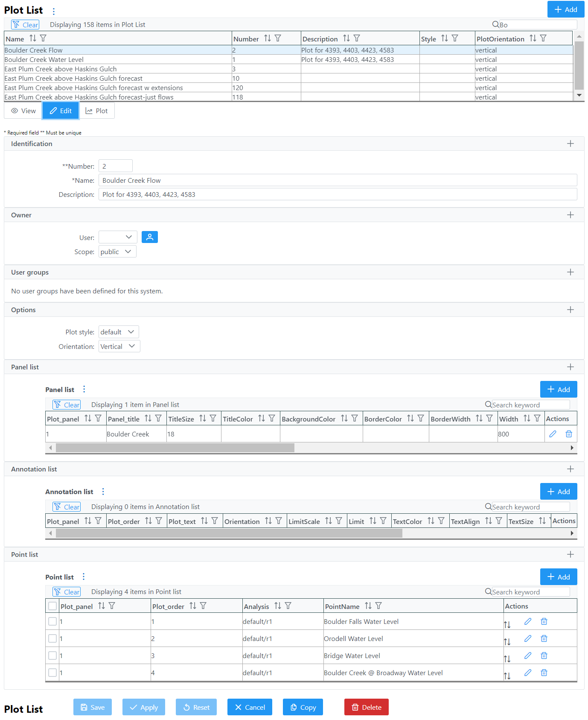This screenshot has width=588, height=720.
Task: Select the Bridge Water Level row checkbox
Action: 52,656
